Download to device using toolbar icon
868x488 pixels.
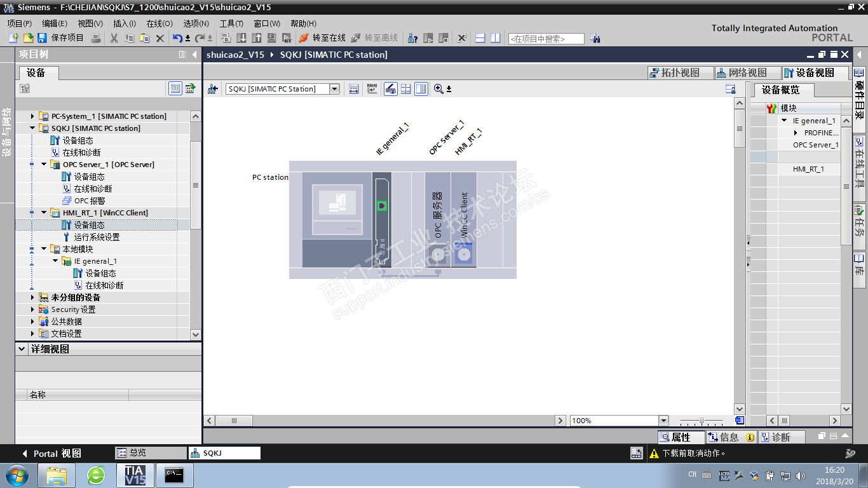(x=241, y=38)
